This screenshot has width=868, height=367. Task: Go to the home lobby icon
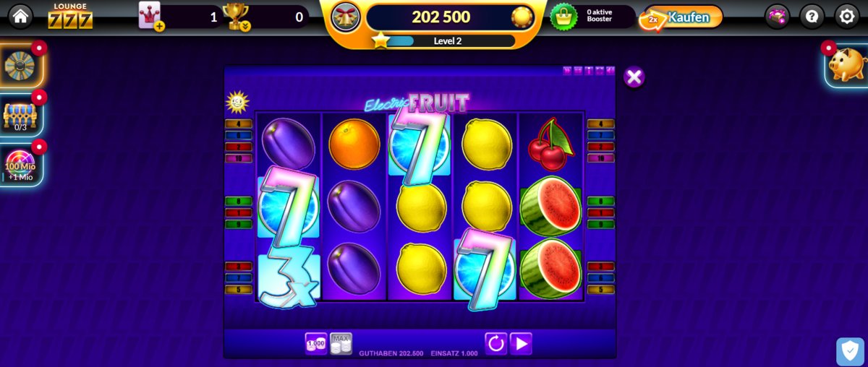point(20,16)
